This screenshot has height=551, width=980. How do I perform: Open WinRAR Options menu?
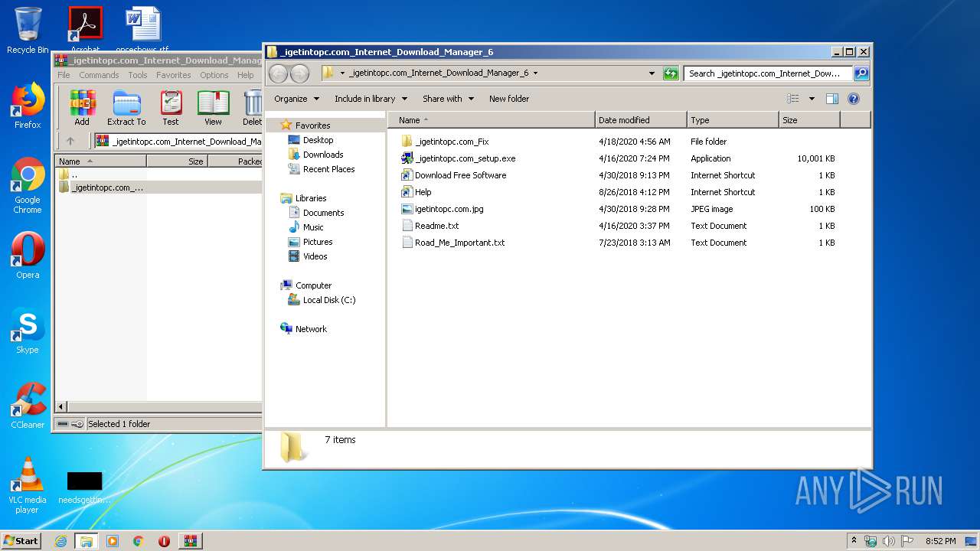214,75
